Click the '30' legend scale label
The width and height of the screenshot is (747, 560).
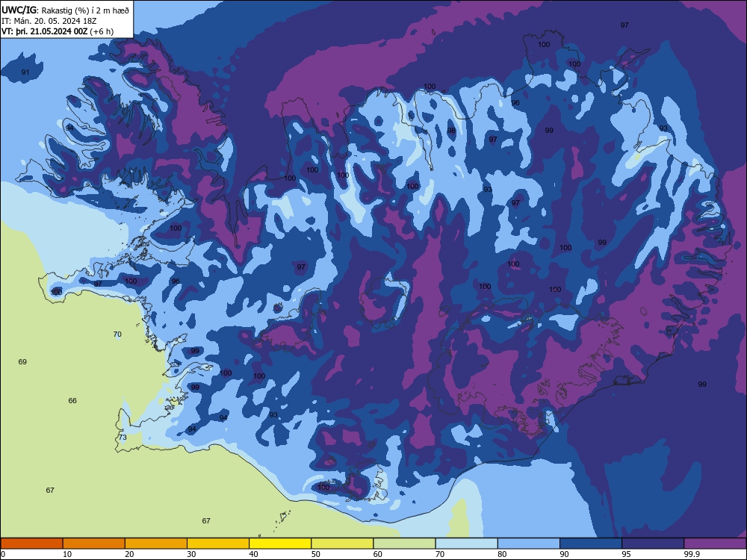point(191,554)
